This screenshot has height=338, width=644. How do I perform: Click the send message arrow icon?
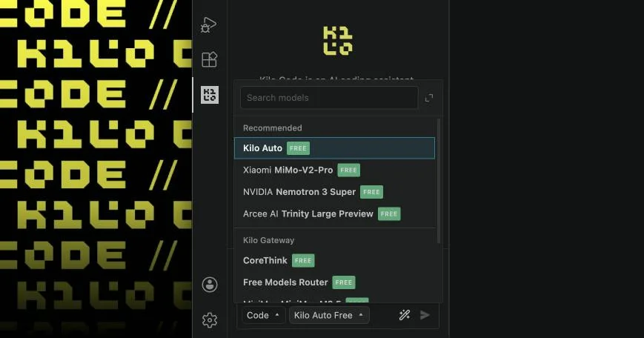click(x=425, y=315)
